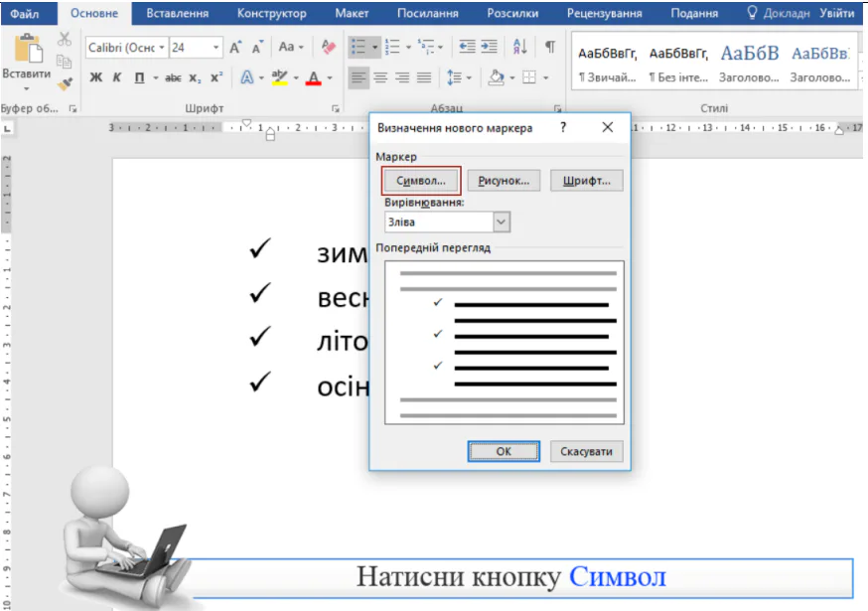Screen dimensions: 868x611
Task: Apply italic with the К icon
Action: tap(117, 77)
